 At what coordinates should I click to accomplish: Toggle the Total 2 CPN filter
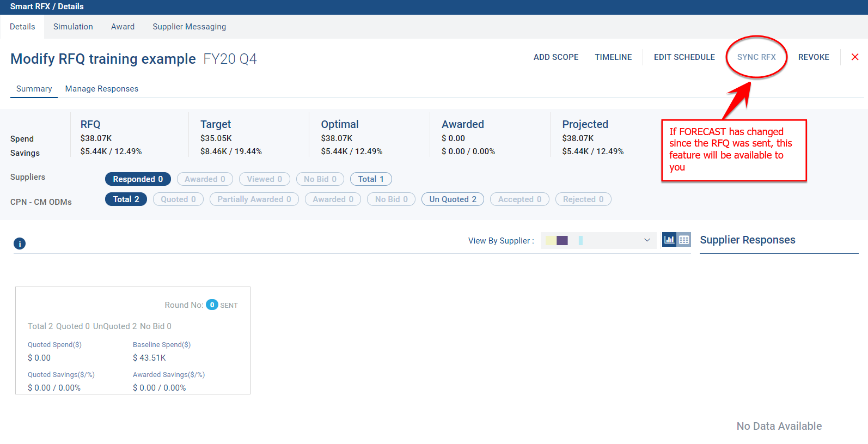(126, 199)
